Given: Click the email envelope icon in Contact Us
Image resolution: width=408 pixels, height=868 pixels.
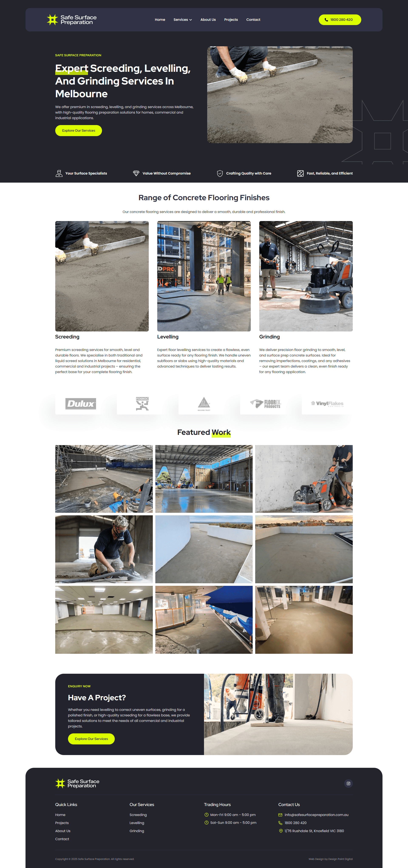Looking at the screenshot, I should tap(280, 815).
